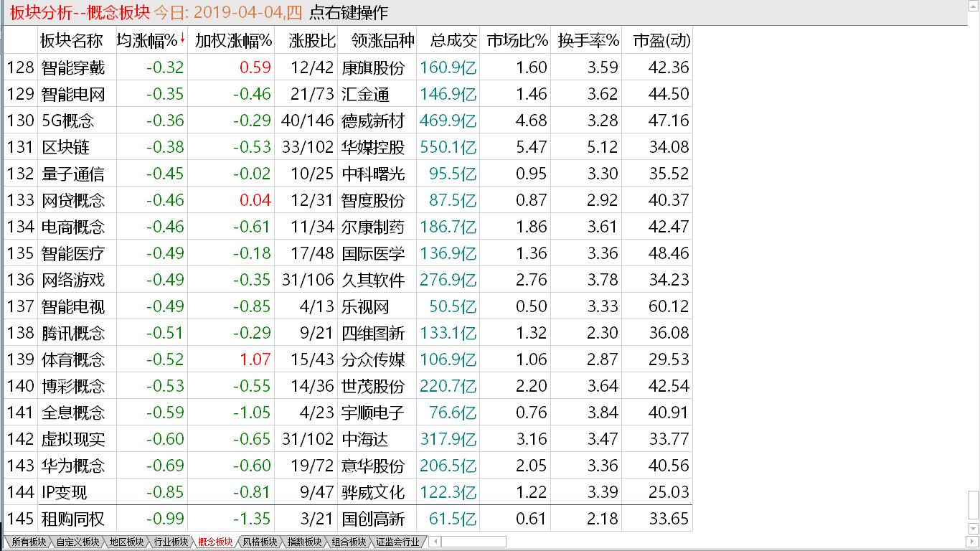Select the 智能医疗 sector row
This screenshot has height=551, width=980.
point(348,253)
